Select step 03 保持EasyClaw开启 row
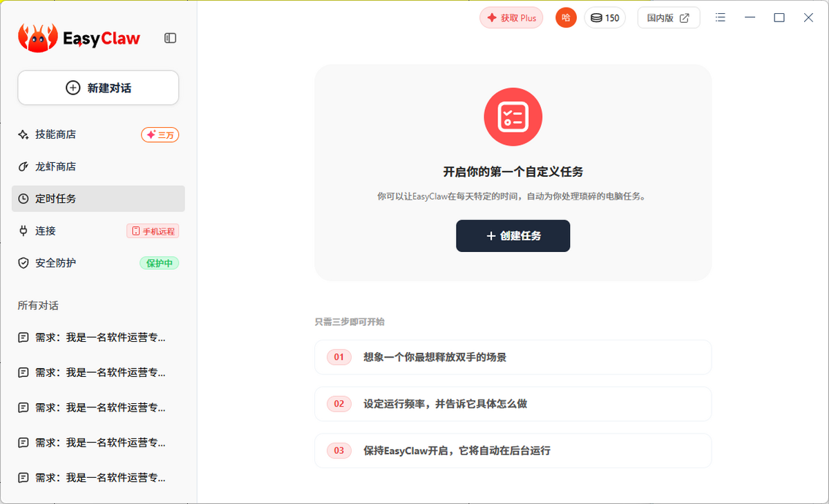Viewport: 829px width, 504px height. pyautogui.click(x=513, y=451)
